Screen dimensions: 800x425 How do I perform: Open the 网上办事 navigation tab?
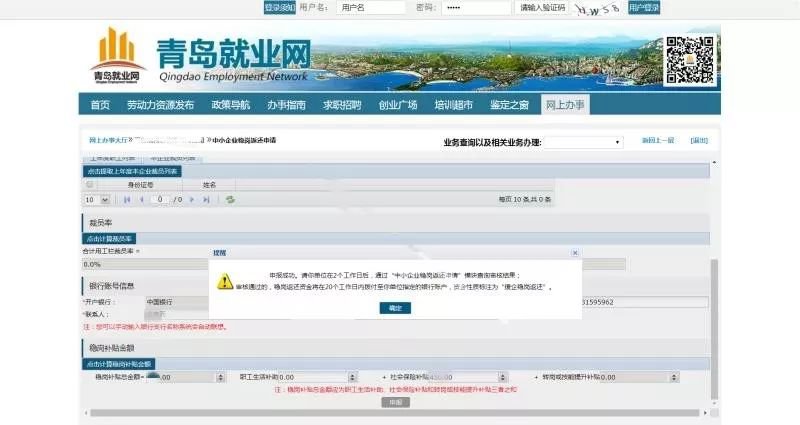point(565,105)
